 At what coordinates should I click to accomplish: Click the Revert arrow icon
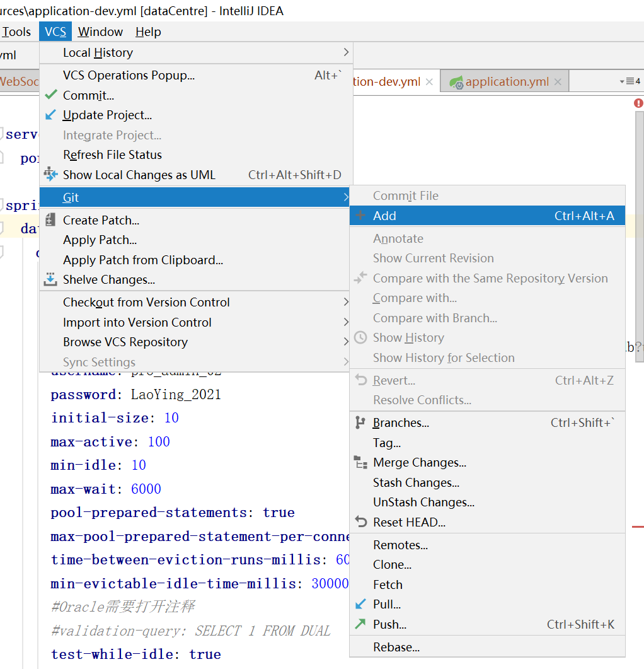pos(361,380)
